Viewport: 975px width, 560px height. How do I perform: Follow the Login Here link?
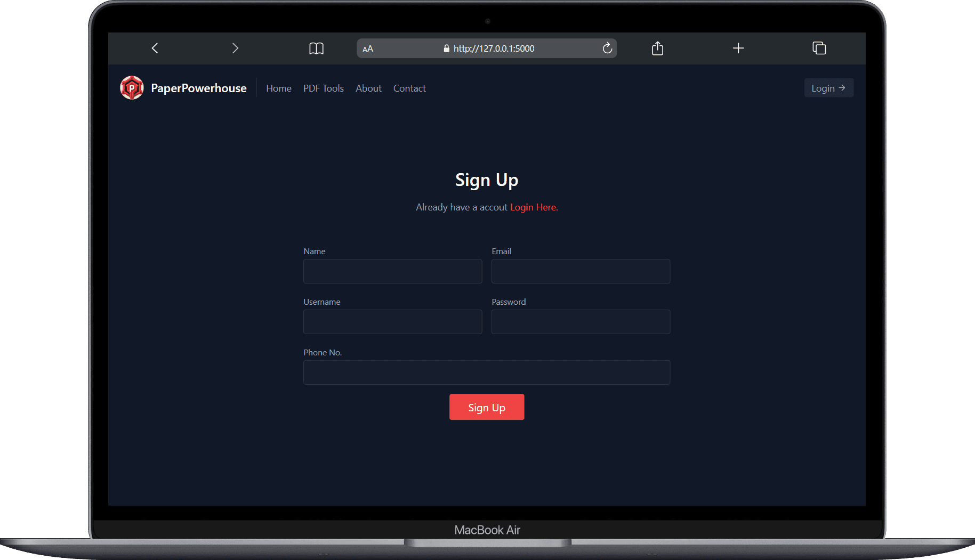(534, 207)
